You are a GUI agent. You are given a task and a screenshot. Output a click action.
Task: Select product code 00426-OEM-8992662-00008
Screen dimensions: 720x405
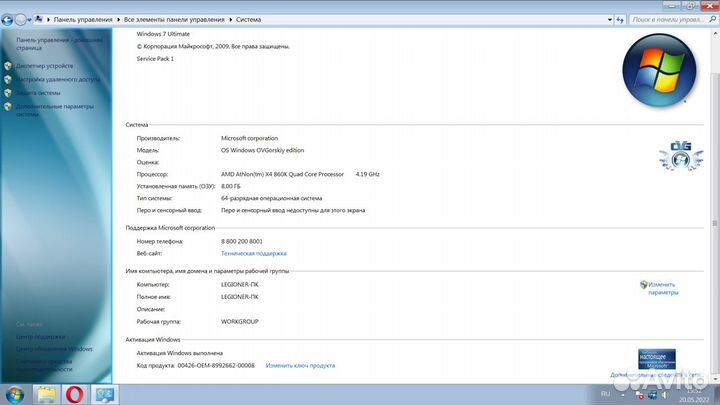pos(216,366)
